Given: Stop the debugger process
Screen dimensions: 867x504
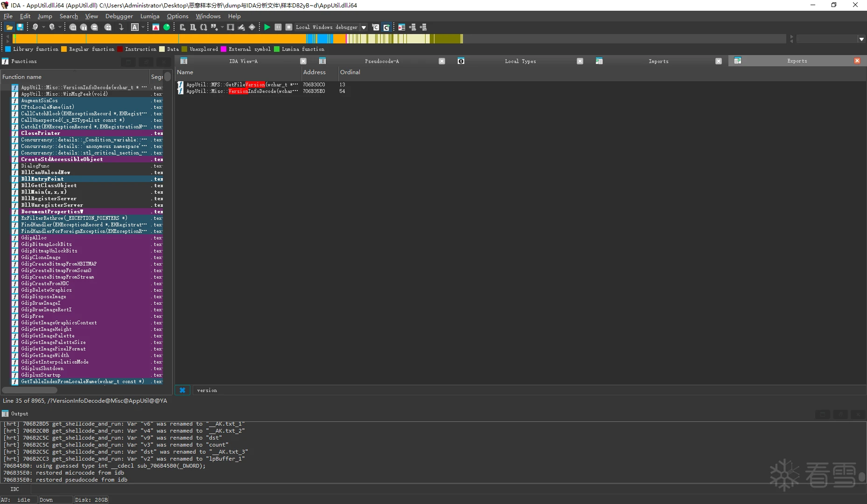Looking at the screenshot, I should (x=289, y=28).
